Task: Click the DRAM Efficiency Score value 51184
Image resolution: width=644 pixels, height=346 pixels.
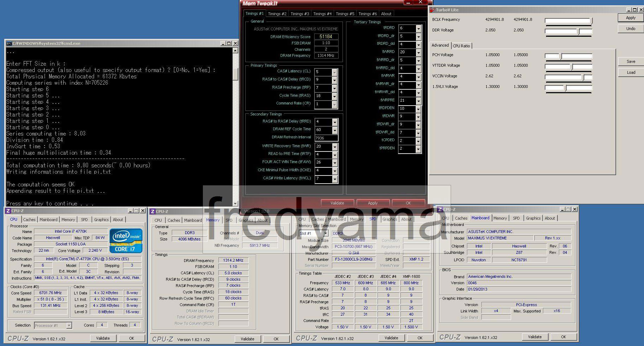Action: pyautogui.click(x=326, y=36)
